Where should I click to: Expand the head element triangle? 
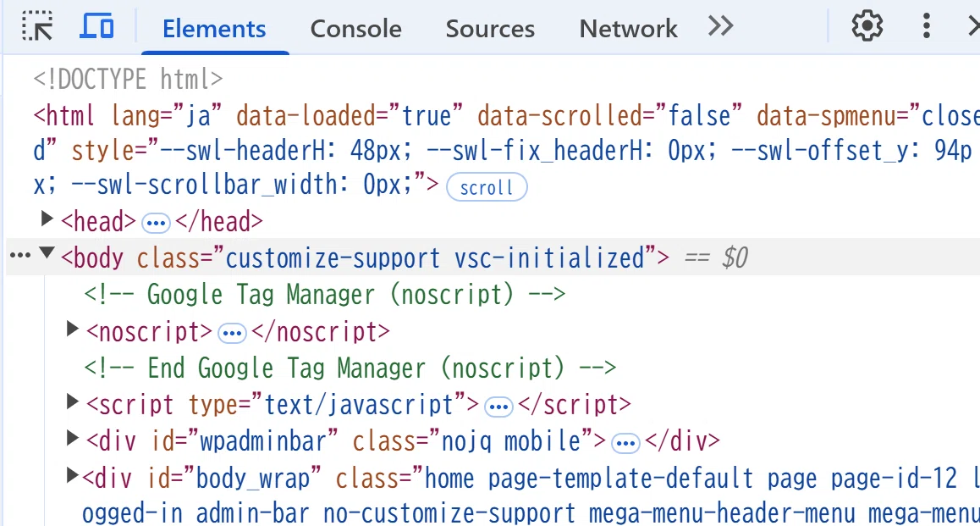tap(47, 219)
